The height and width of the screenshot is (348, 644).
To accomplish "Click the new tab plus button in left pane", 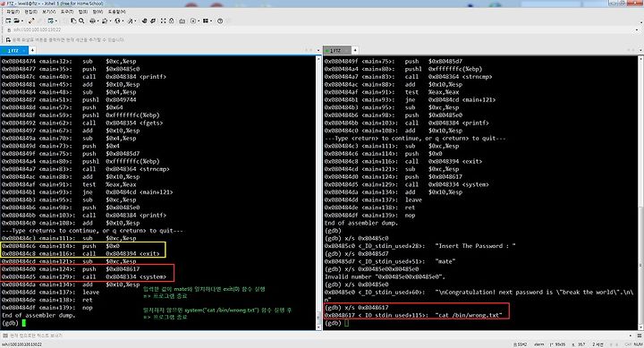I will coord(32,50).
